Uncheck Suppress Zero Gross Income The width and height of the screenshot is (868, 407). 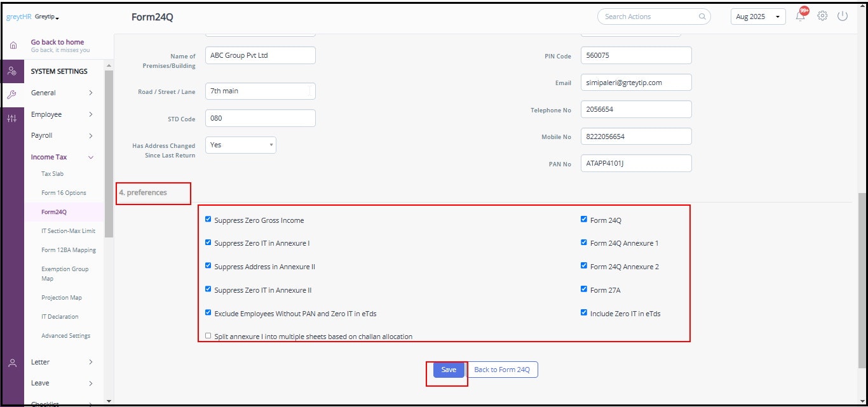[x=208, y=218]
